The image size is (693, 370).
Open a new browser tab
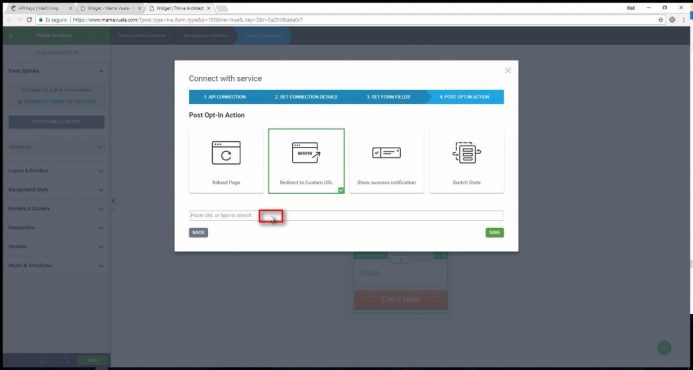222,8
